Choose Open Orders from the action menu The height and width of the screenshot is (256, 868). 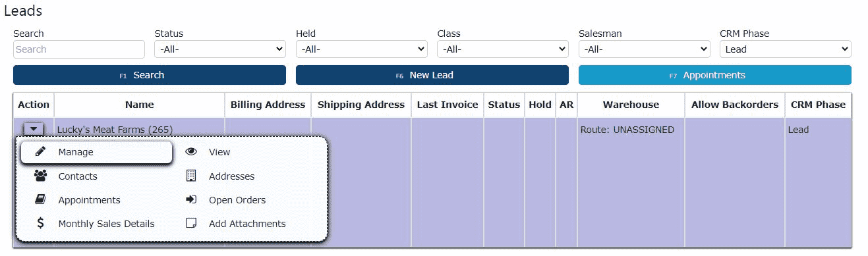click(237, 200)
